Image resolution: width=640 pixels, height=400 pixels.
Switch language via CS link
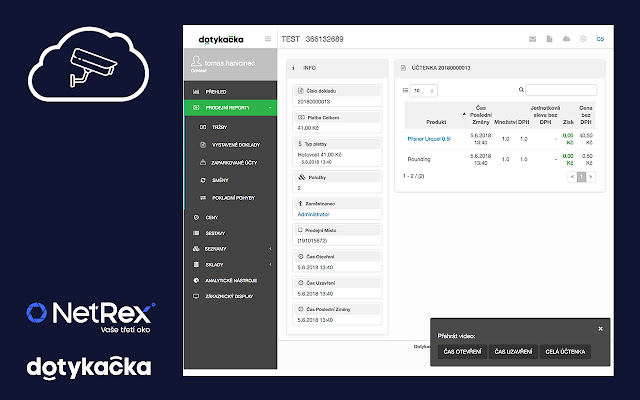tap(600, 39)
